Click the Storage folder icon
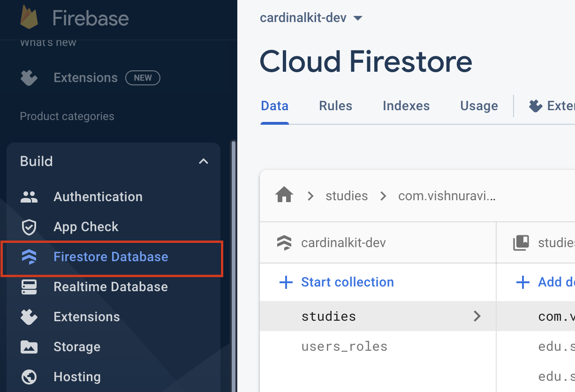This screenshot has height=392, width=575. (29, 347)
